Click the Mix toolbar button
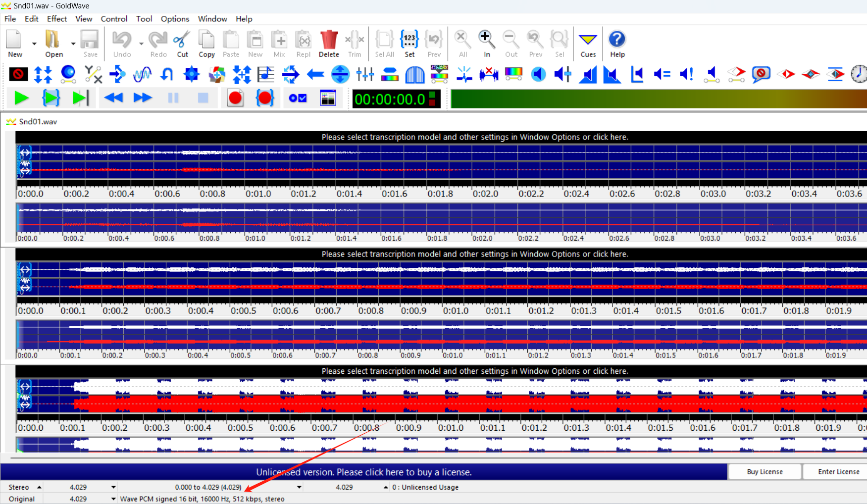This screenshot has height=504, width=867. [x=279, y=44]
